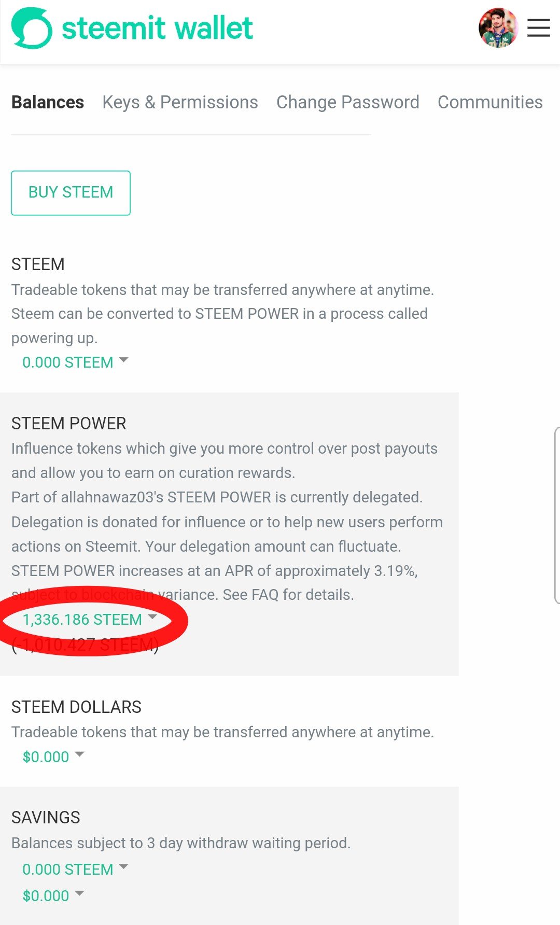Click the BUY STEEM button
560x925 pixels.
tap(71, 192)
